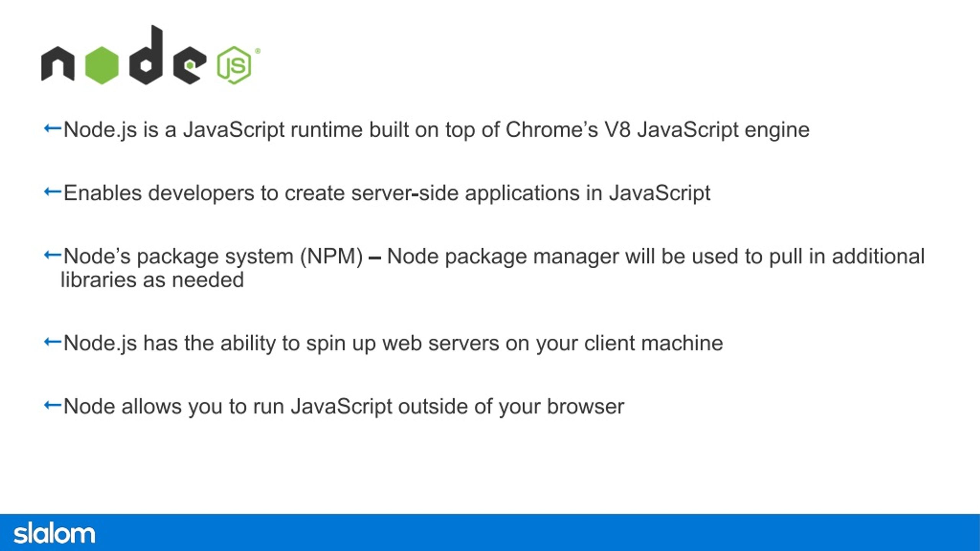Image resolution: width=980 pixels, height=551 pixels.
Task: Select the bullet about server-side applications
Action: (377, 193)
